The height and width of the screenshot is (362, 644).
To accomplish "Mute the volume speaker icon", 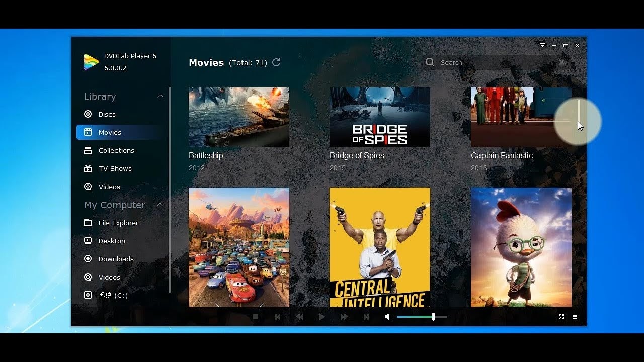I will coord(388,317).
